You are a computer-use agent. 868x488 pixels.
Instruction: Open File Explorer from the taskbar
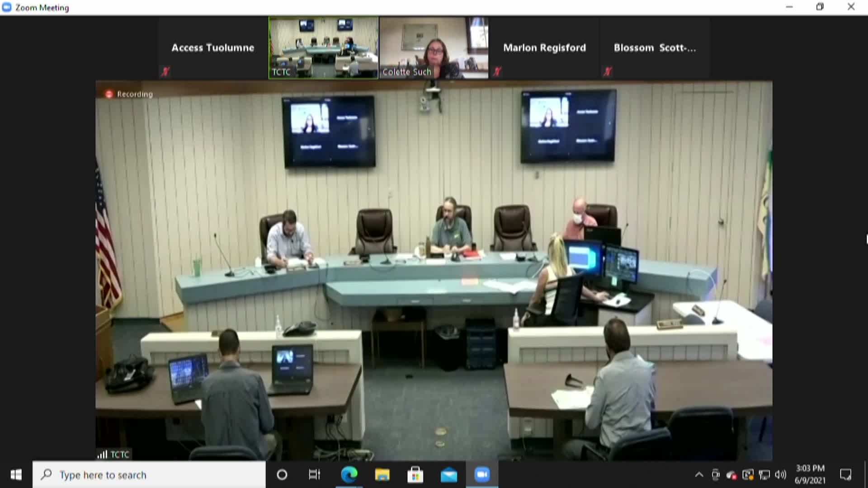(382, 475)
